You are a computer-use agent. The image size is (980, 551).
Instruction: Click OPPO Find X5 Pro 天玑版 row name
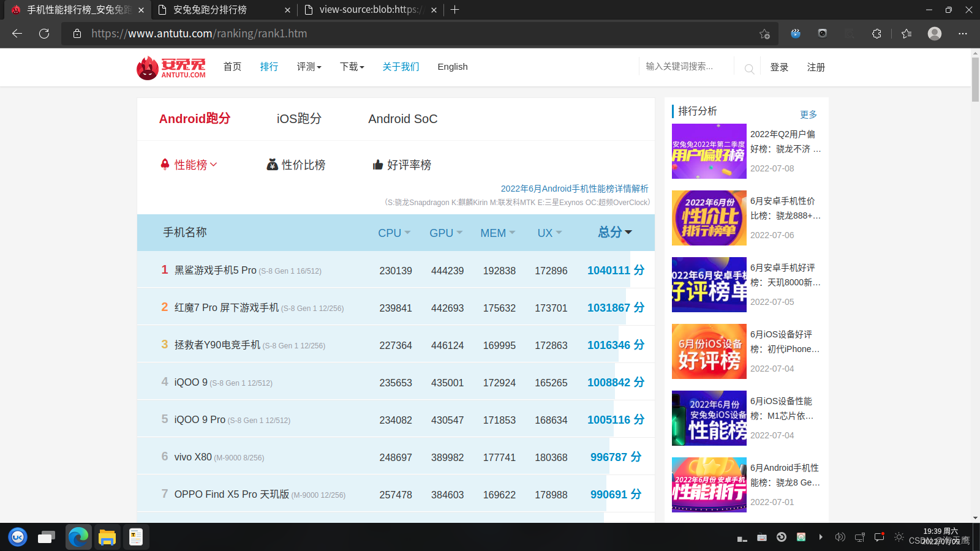click(232, 494)
